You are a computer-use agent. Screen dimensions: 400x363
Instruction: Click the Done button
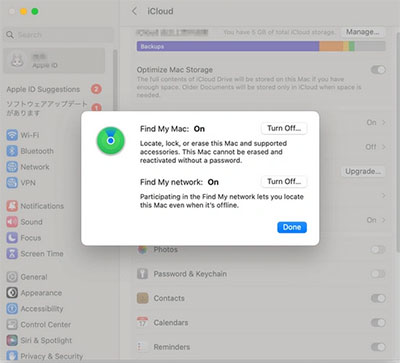pos(292,227)
